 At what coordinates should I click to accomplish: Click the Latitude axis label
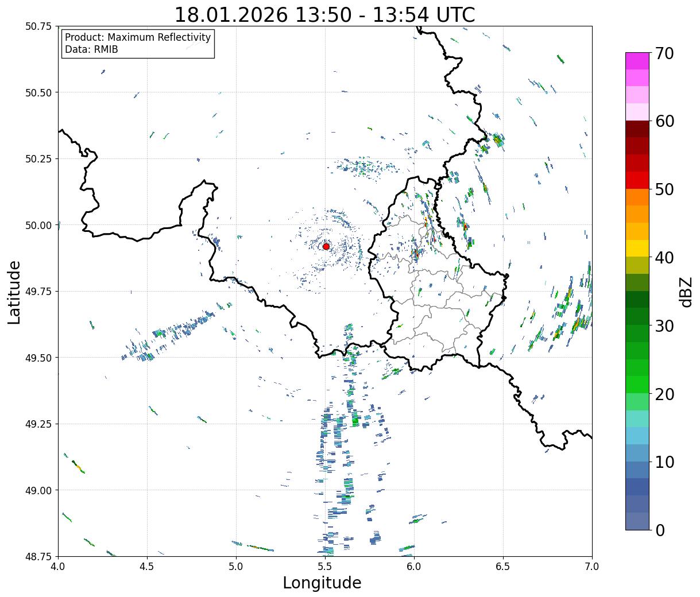coord(14,292)
